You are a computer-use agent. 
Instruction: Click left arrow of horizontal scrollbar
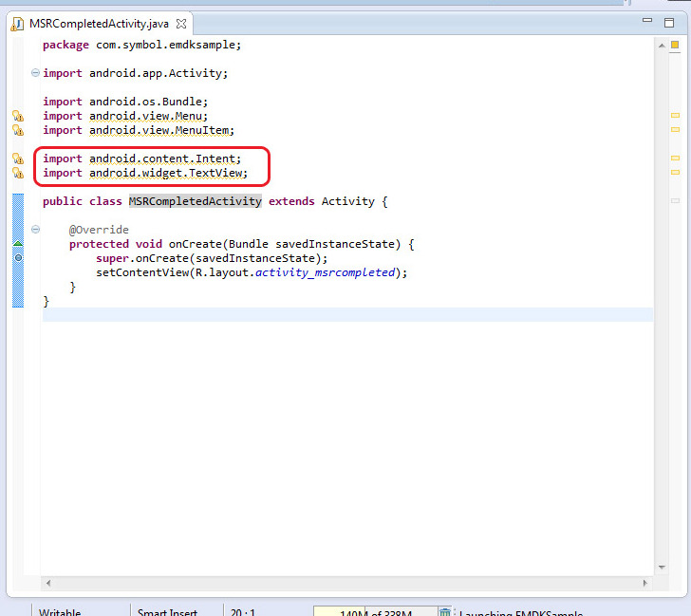[48, 582]
